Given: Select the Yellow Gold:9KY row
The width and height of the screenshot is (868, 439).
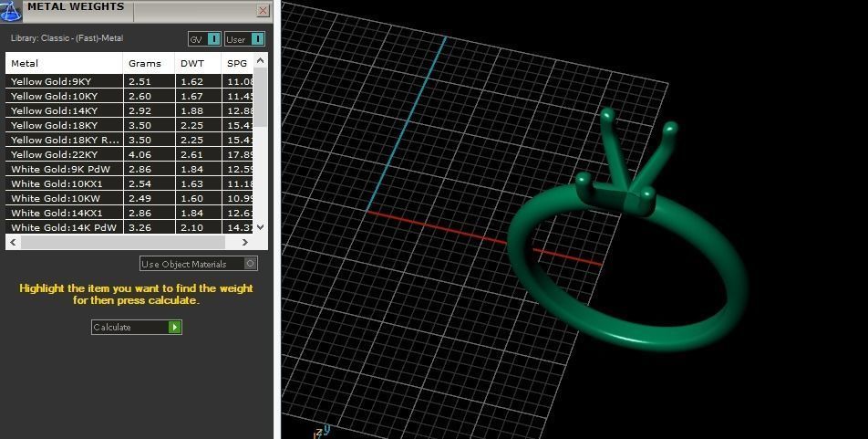Looking at the screenshot, I should pyautogui.click(x=129, y=81).
